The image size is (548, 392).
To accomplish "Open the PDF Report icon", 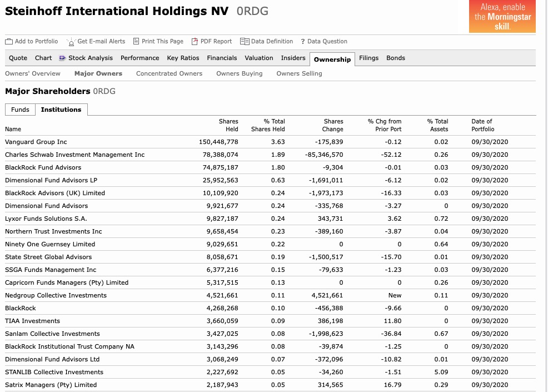I will tap(195, 41).
